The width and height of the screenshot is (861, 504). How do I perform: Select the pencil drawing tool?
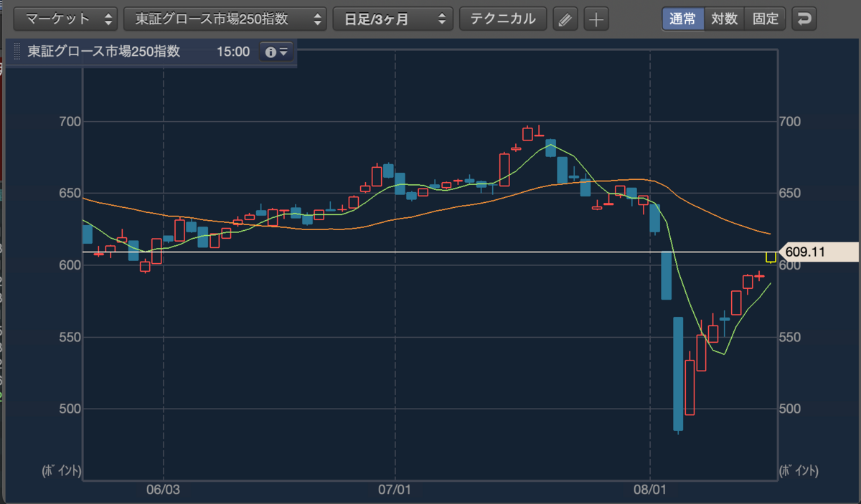tap(565, 19)
